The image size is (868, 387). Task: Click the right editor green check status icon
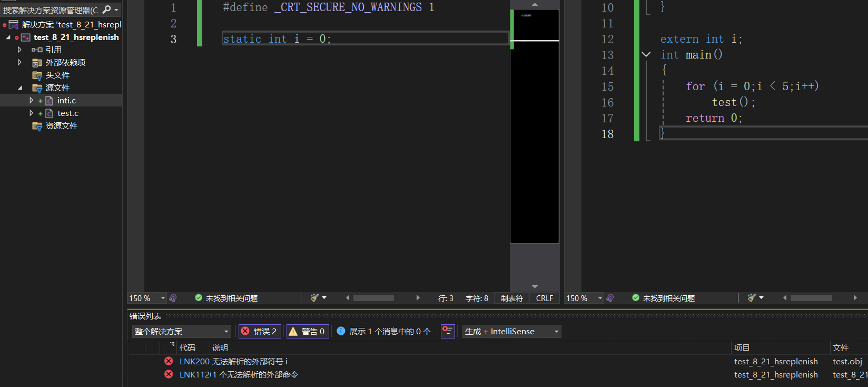(x=636, y=298)
